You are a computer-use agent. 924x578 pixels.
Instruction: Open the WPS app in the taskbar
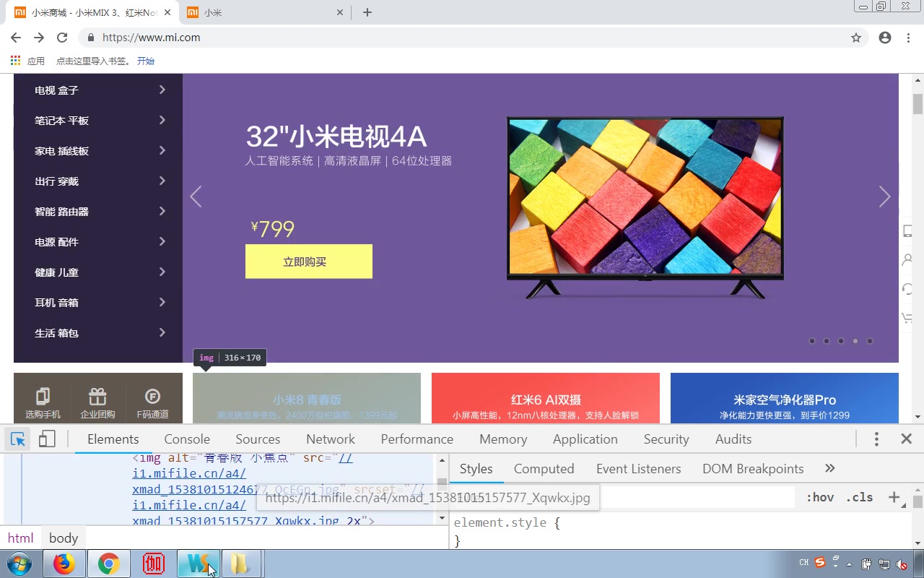tap(198, 564)
